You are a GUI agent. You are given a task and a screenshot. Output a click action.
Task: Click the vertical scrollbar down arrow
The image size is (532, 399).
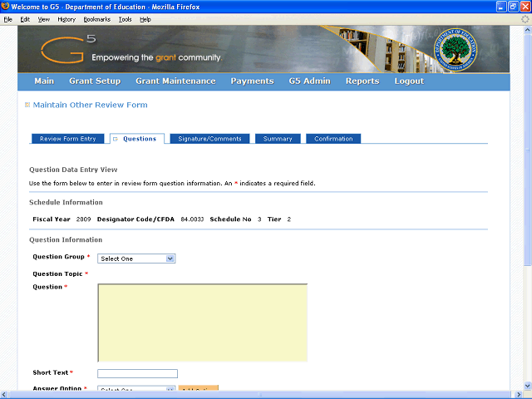[528, 386]
